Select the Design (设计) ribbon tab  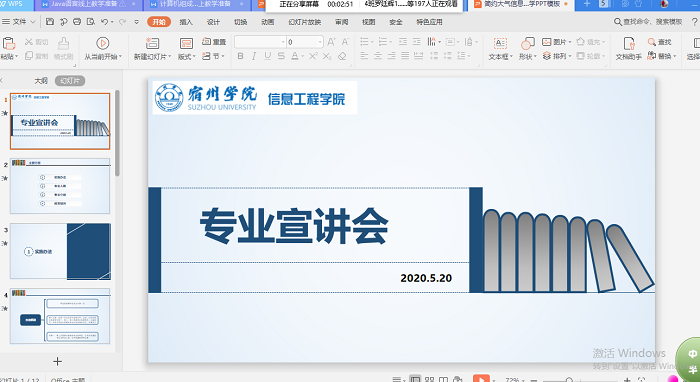pyautogui.click(x=213, y=22)
